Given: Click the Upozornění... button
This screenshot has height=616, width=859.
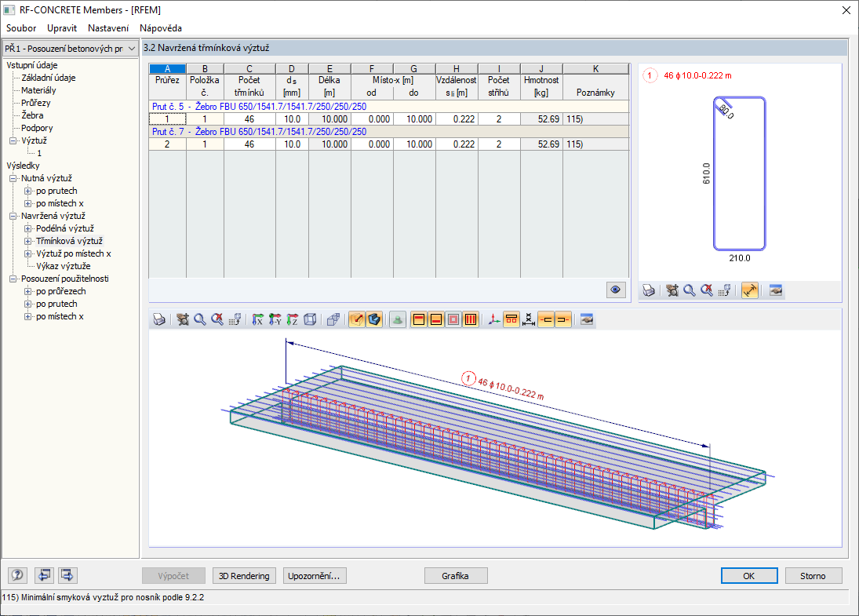Looking at the screenshot, I should coord(314,575).
